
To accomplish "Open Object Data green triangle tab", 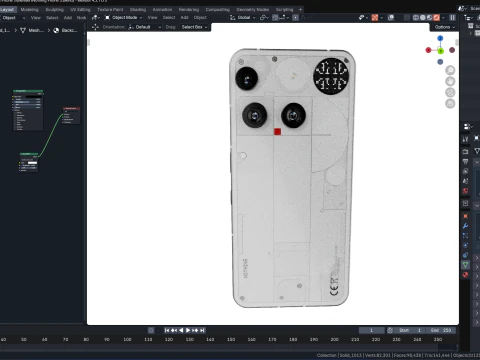I will click(x=466, y=265).
